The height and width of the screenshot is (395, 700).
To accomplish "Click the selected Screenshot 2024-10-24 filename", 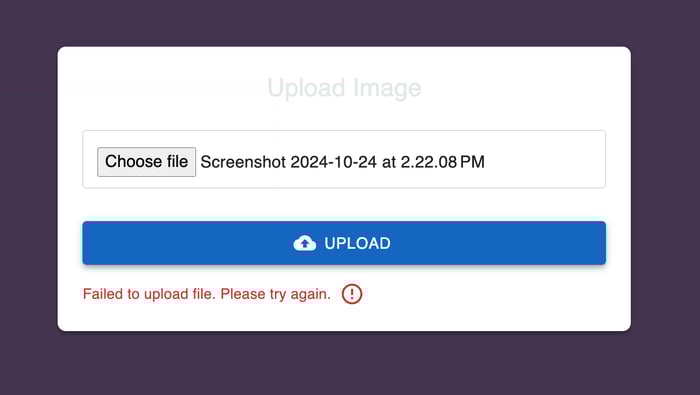I will 342,162.
